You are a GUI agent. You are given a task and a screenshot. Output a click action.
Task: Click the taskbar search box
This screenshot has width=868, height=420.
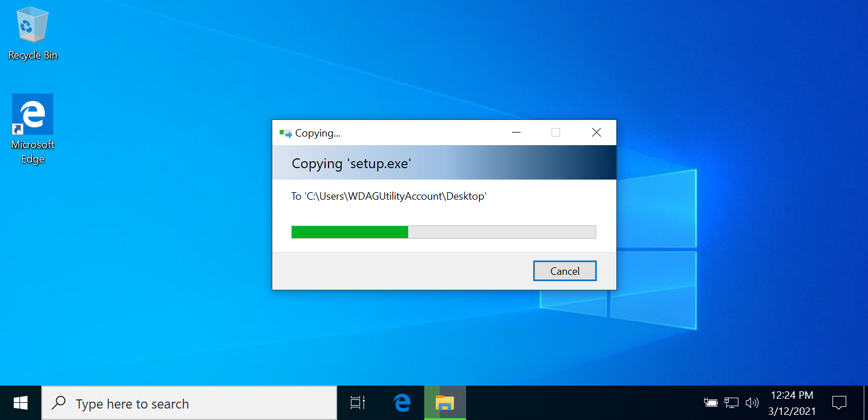pos(189,403)
